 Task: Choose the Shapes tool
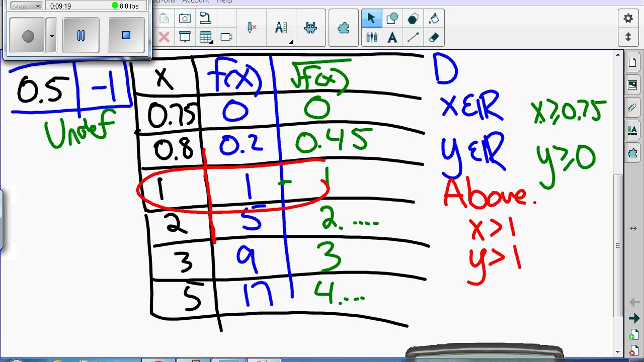point(392,19)
